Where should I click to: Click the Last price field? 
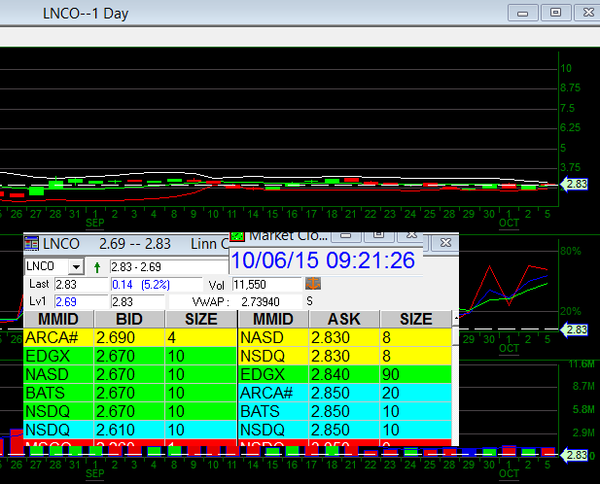80,285
